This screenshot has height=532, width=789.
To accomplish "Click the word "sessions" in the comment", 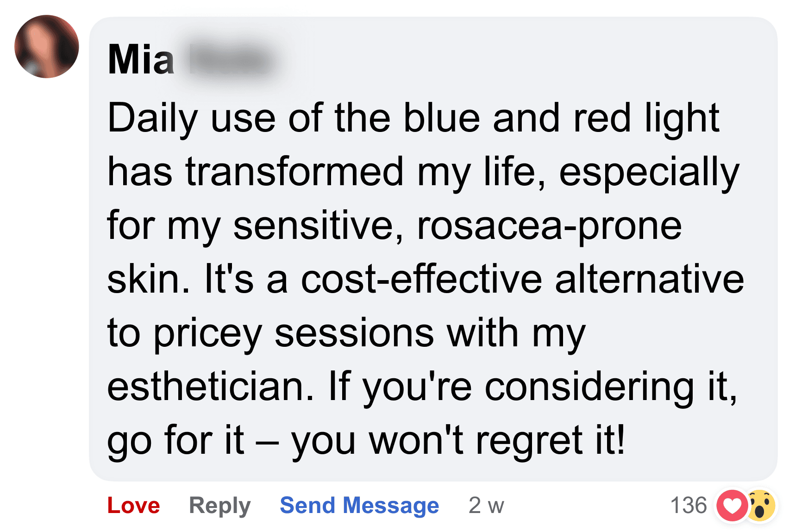I will coord(354,333).
